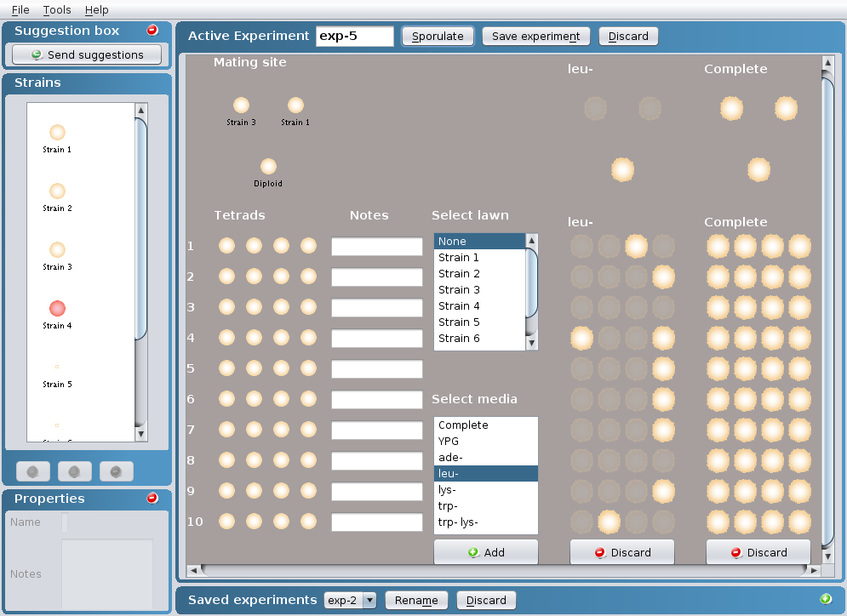Open the File menu

20,9
